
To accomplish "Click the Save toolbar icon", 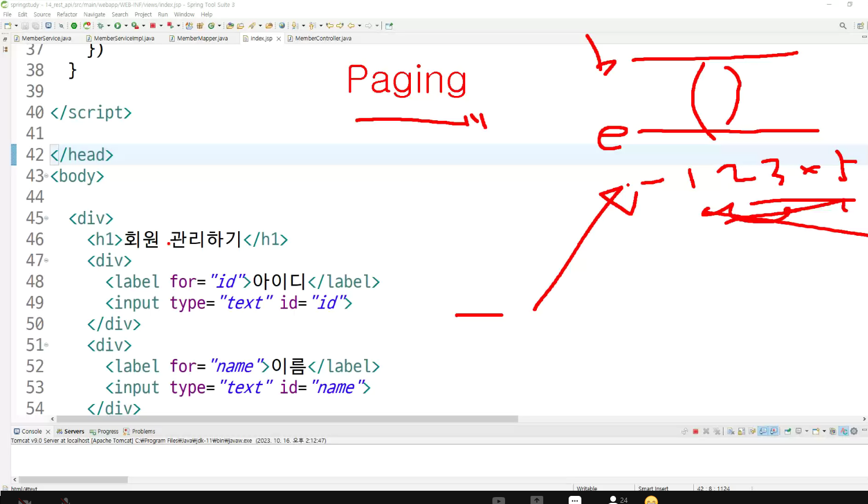I will [x=25, y=25].
